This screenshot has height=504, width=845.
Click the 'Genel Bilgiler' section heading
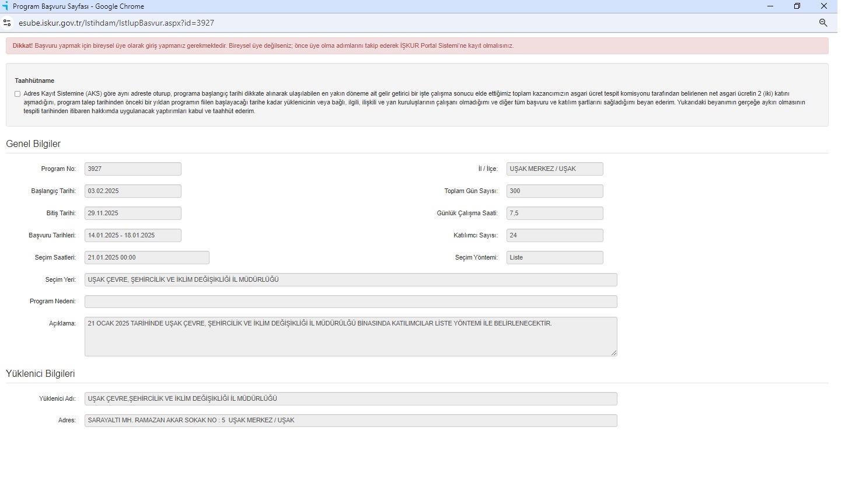[33, 144]
